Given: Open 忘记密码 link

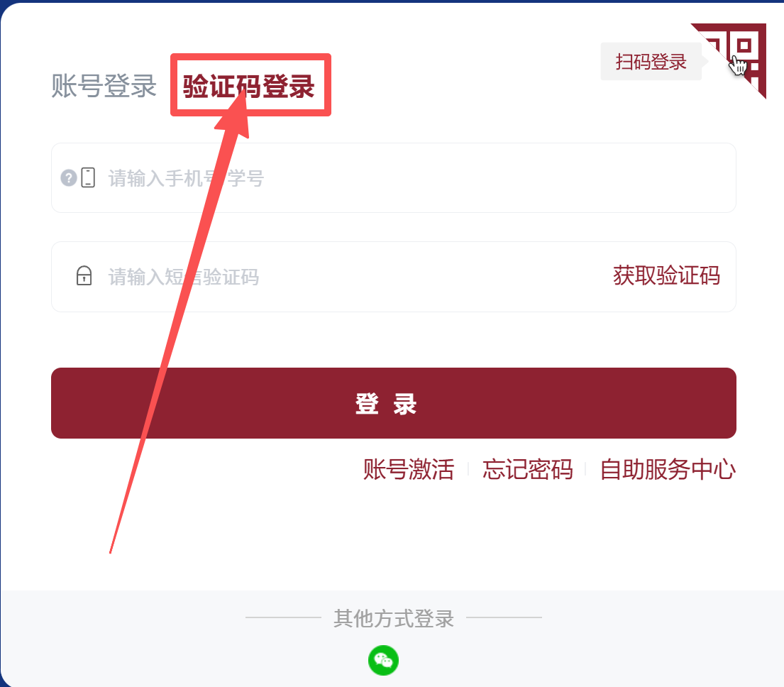Looking at the screenshot, I should click(x=527, y=470).
